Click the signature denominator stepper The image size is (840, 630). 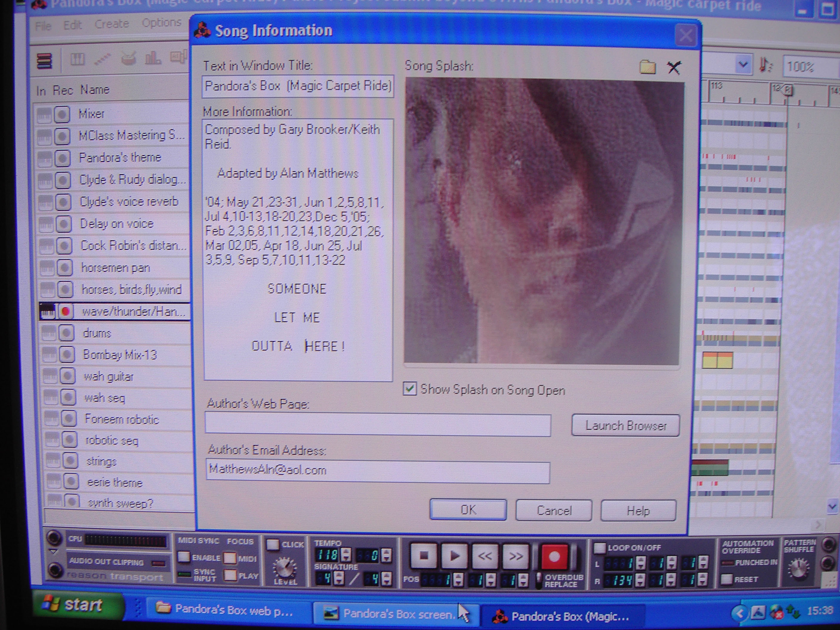(x=387, y=579)
